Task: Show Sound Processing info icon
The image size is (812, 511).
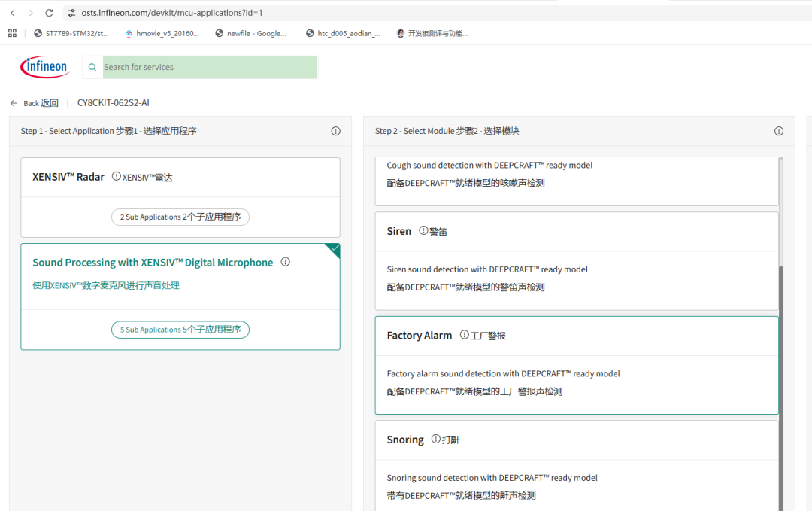Action: pos(286,262)
